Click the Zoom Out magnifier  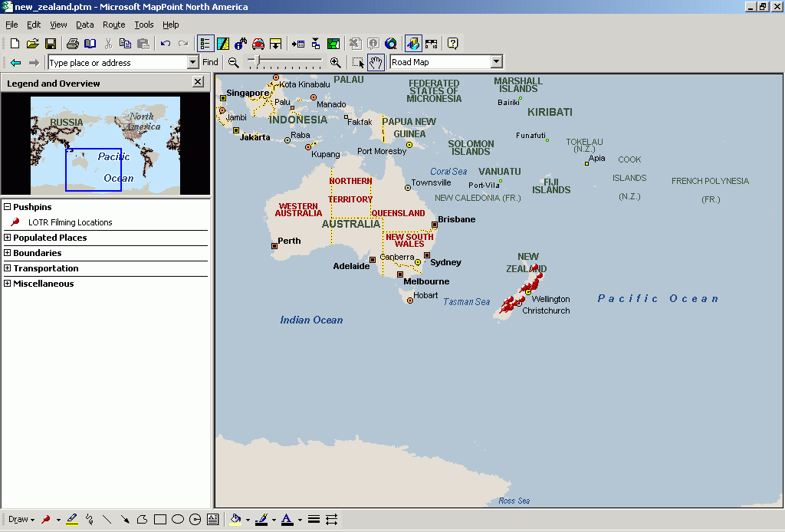pos(234,63)
